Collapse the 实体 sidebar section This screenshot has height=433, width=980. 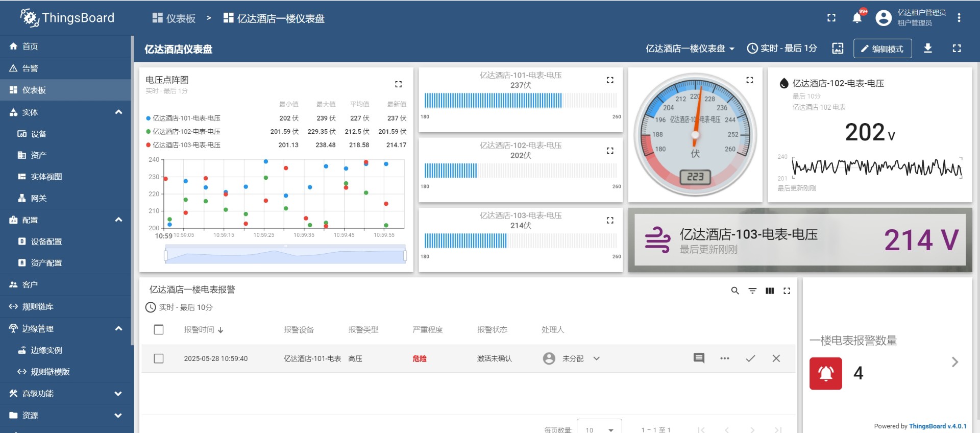pyautogui.click(x=118, y=112)
